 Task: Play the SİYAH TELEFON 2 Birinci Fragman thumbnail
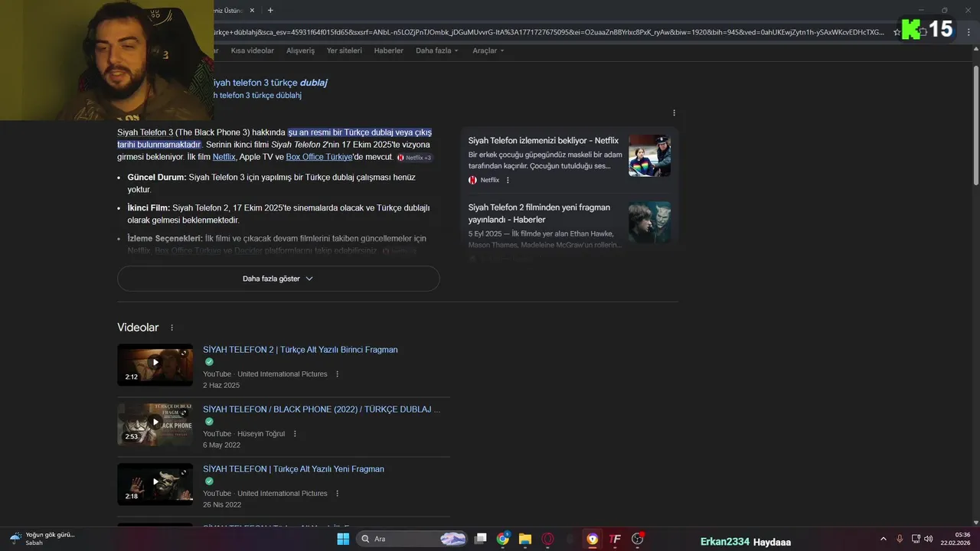coord(155,364)
